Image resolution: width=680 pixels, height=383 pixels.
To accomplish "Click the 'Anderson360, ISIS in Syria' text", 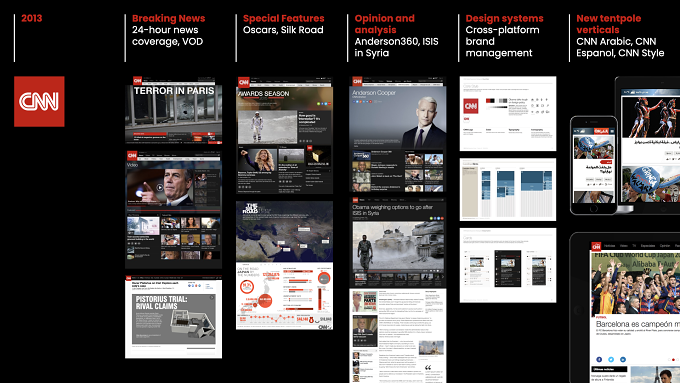I will pyautogui.click(x=396, y=47).
